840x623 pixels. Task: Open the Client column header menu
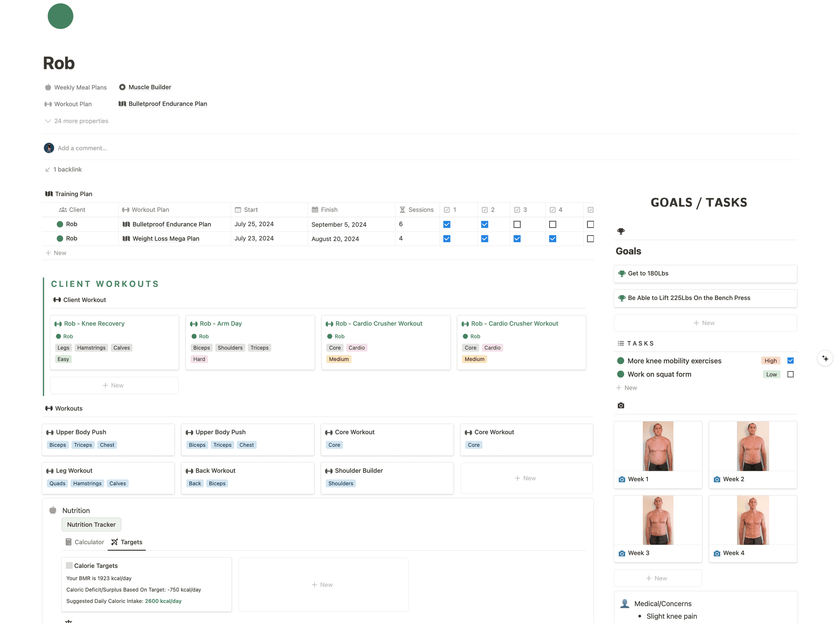pos(77,209)
